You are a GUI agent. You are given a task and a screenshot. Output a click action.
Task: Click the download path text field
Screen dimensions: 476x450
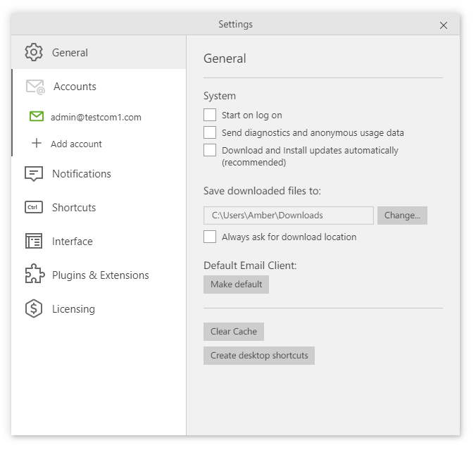(x=289, y=215)
